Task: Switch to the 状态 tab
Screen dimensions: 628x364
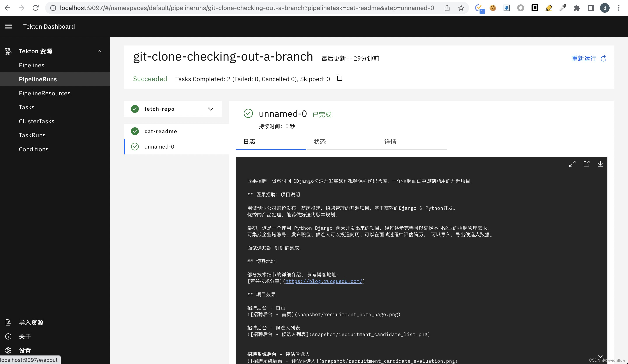Action: tap(341, 142)
